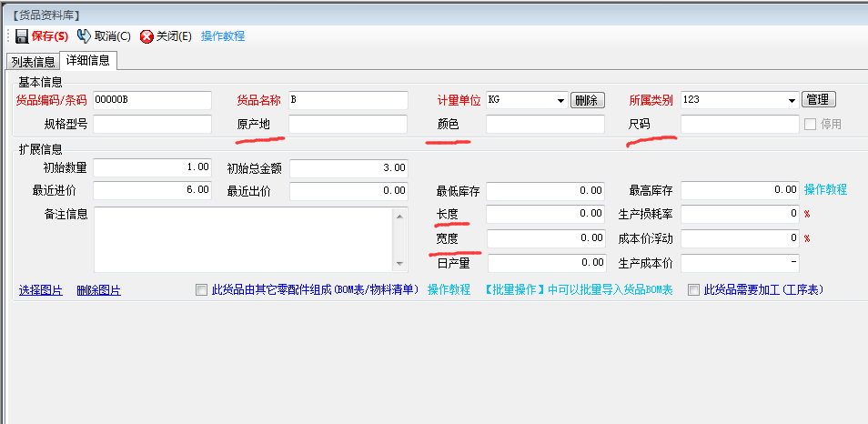
Task: Click the 货品名称 input field
Action: click(348, 100)
